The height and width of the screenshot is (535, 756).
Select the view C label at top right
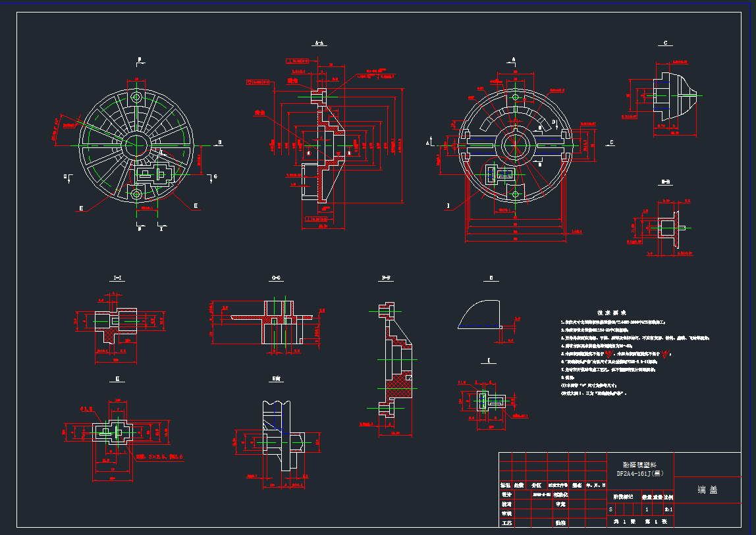pos(666,43)
